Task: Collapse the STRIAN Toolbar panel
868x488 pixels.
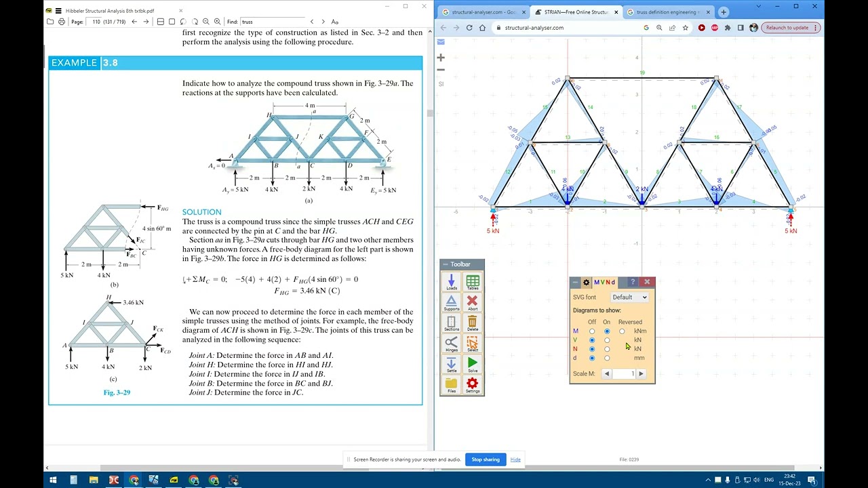Action: pos(445,264)
